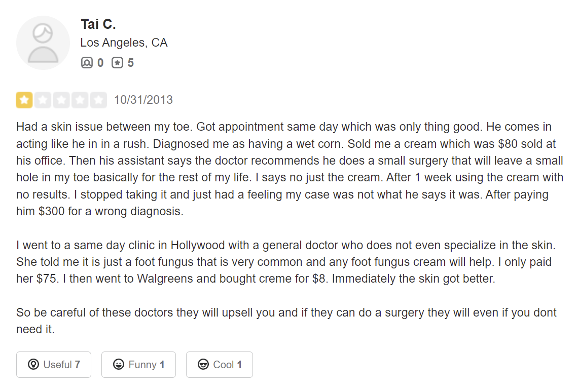This screenshot has width=578, height=392.
Task: Click the fourth empty rating star
Action: tap(80, 100)
